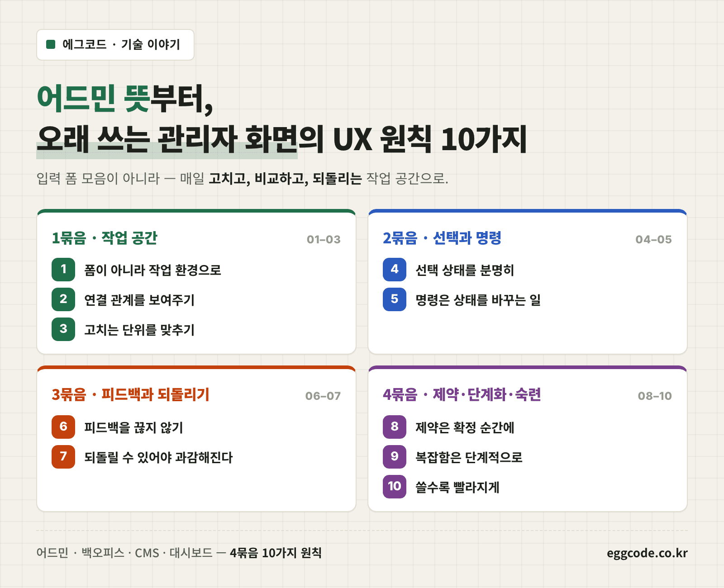Click the item 복잡함은 단계적으로
This screenshot has height=588, width=724.
pyautogui.click(x=469, y=457)
